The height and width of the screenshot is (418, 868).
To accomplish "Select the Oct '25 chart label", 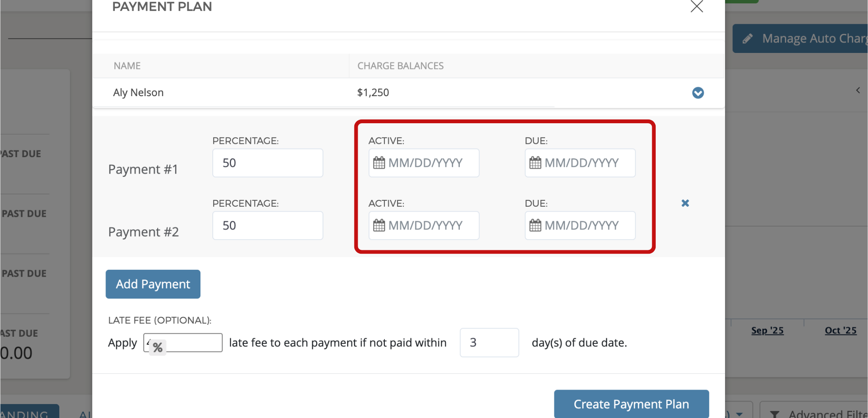I will (840, 330).
